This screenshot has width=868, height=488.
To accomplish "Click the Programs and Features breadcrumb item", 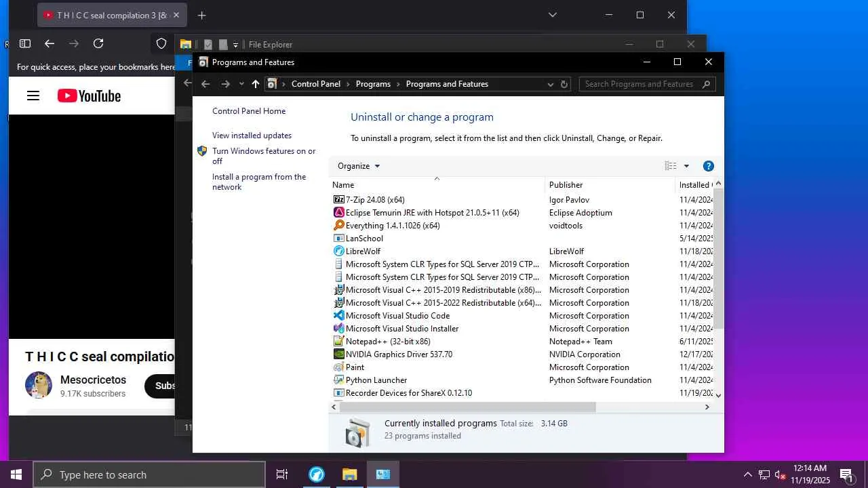I will click(447, 84).
